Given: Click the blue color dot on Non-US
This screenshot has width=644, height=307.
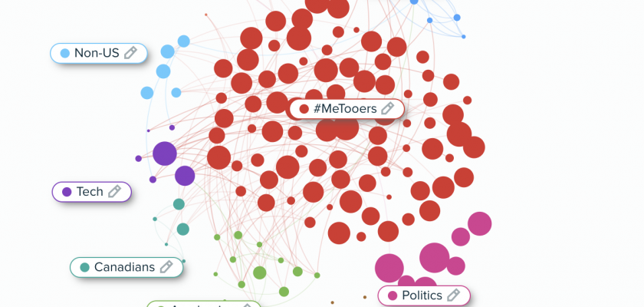Looking at the screenshot, I should click(64, 54).
